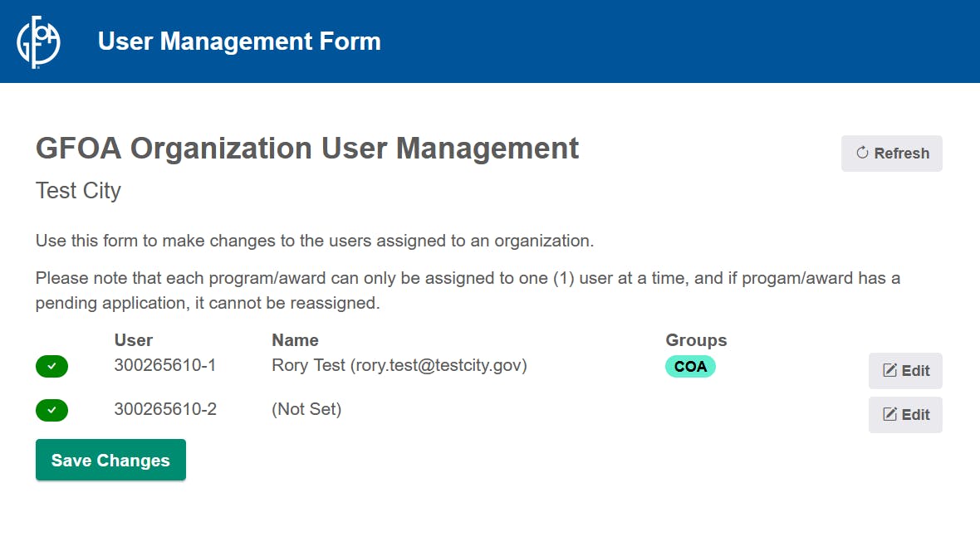Image resolution: width=980 pixels, height=556 pixels.
Task: Click the Groups column header
Action: (x=696, y=340)
